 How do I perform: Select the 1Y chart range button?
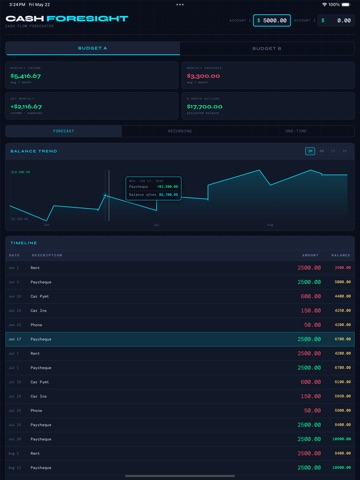coord(333,151)
